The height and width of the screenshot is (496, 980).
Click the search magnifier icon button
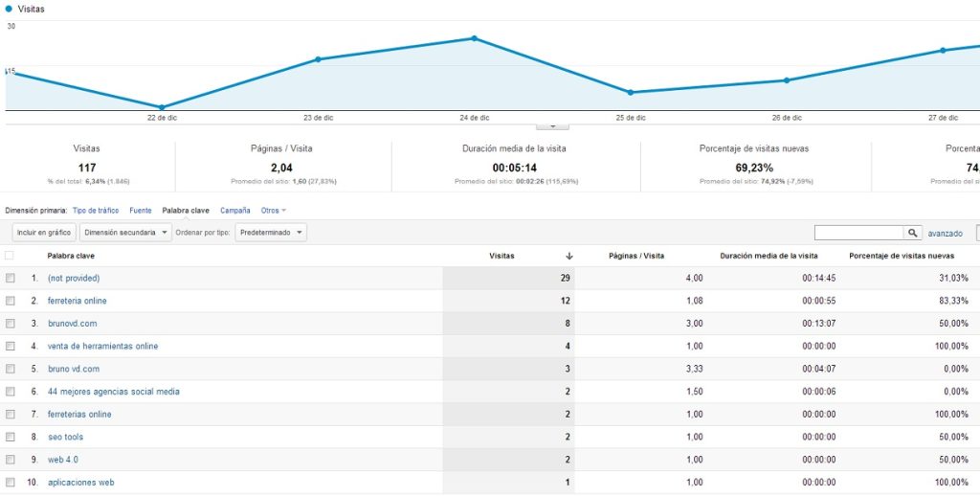coord(913,233)
